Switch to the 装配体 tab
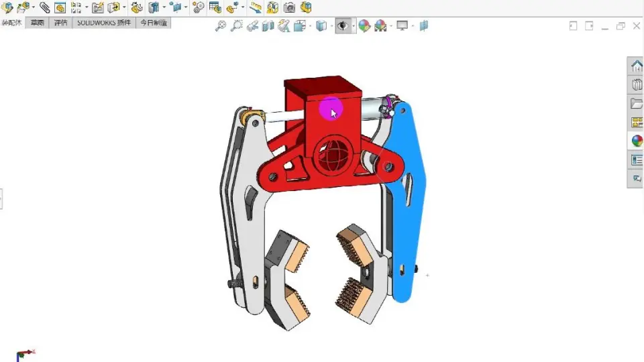The image size is (644, 362). pos(11,23)
